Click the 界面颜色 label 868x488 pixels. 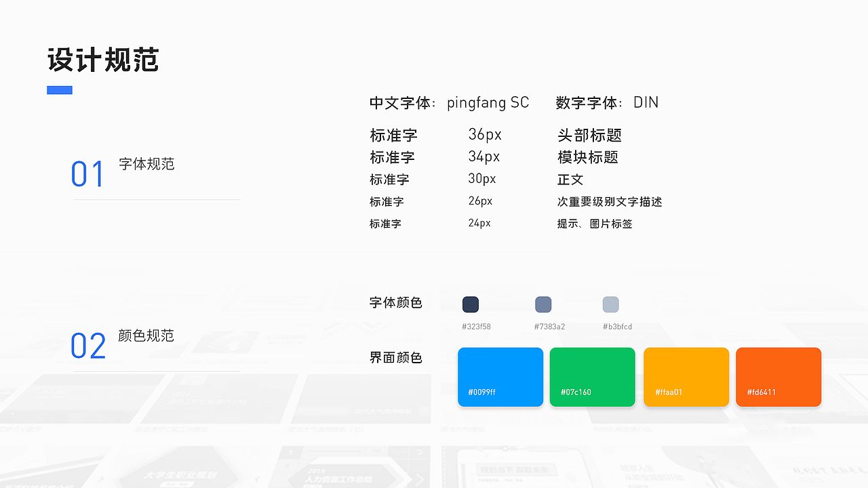tap(396, 358)
